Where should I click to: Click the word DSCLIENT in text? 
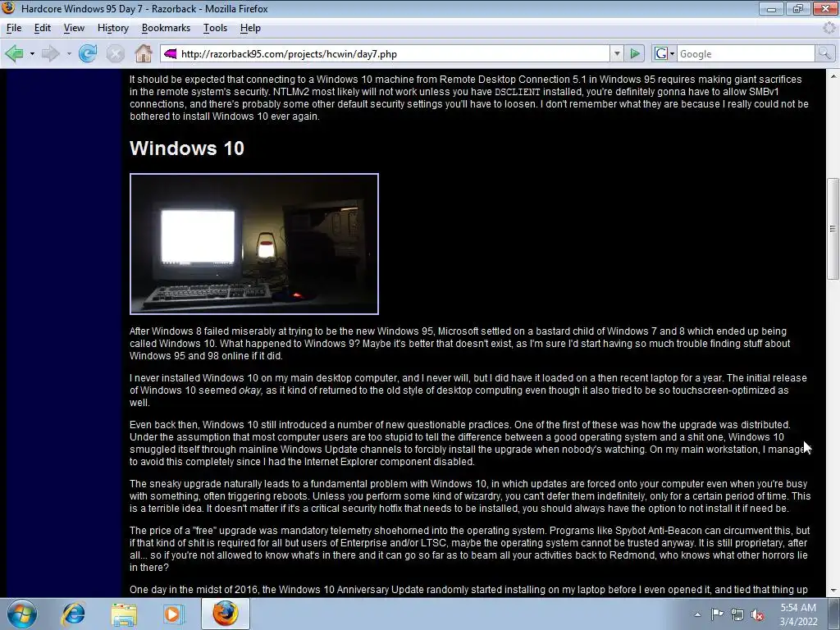pos(518,92)
